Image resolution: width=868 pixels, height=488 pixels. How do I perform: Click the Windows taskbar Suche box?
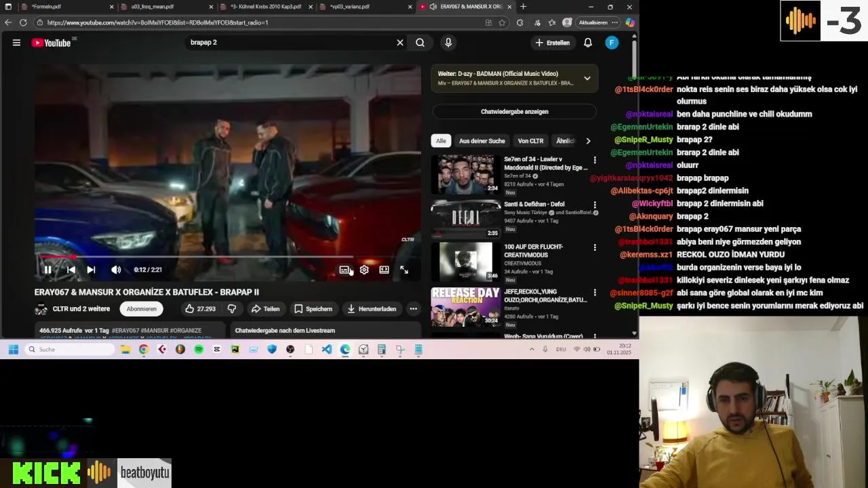(x=70, y=349)
